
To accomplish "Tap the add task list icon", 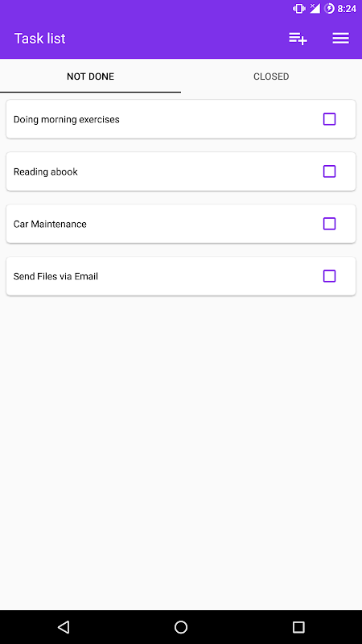I will [298, 39].
